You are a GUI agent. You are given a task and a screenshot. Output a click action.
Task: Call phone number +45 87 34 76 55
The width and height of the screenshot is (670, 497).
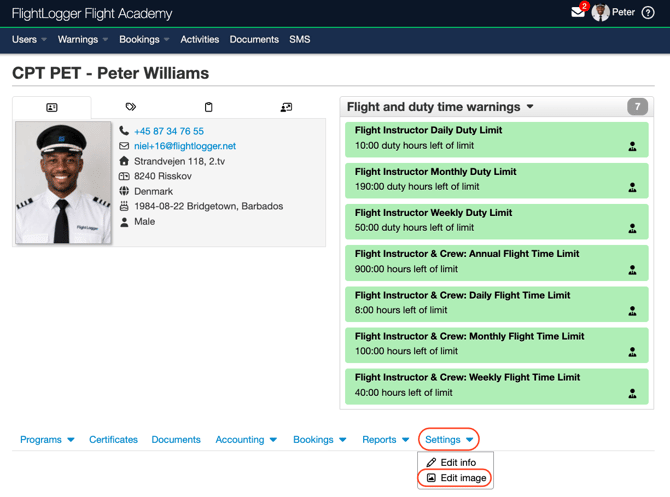pyautogui.click(x=169, y=131)
